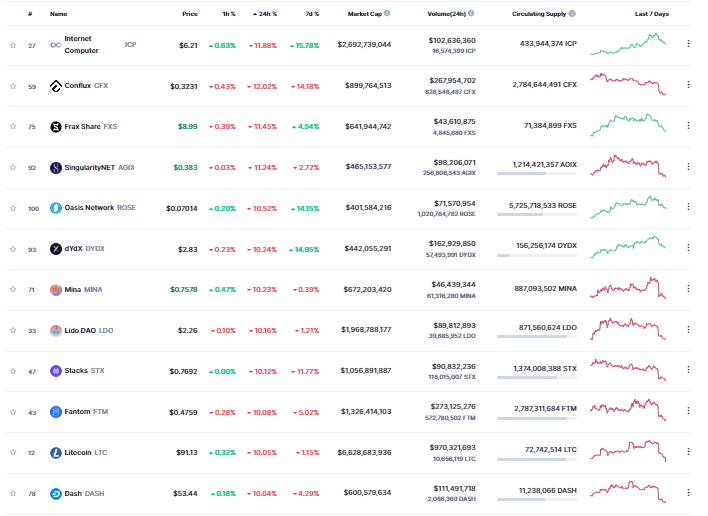Viewport: 708px width, 516px height.
Task: Star Frax Share in watchlist
Action: pyautogui.click(x=13, y=126)
